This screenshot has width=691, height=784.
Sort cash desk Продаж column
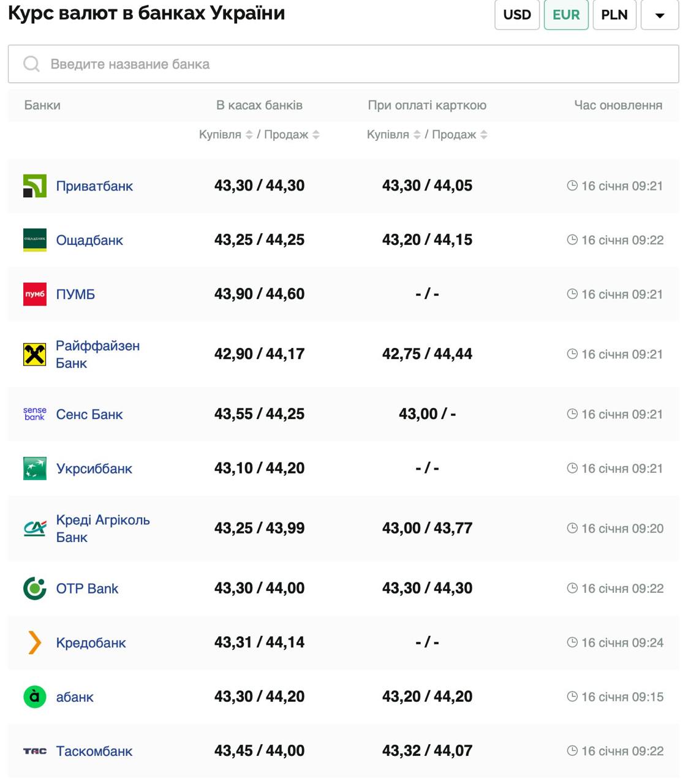(x=316, y=135)
